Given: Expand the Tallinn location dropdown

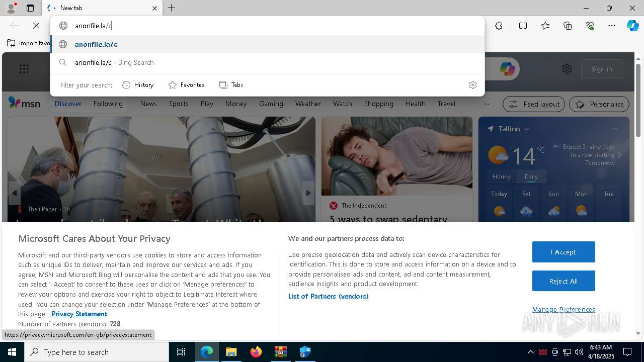Looking at the screenshot, I should tap(527, 129).
